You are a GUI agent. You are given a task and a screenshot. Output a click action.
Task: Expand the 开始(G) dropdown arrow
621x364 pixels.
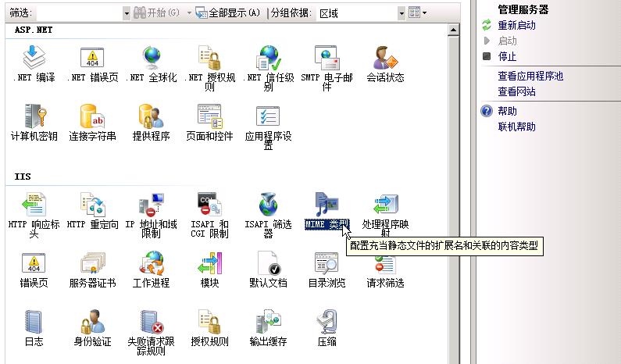coord(189,13)
